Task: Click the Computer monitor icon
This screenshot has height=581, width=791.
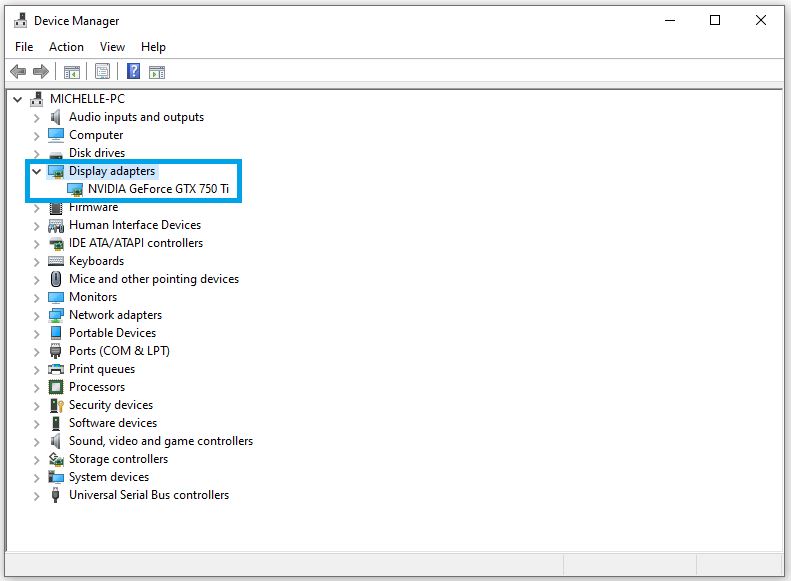Action: tap(55, 135)
